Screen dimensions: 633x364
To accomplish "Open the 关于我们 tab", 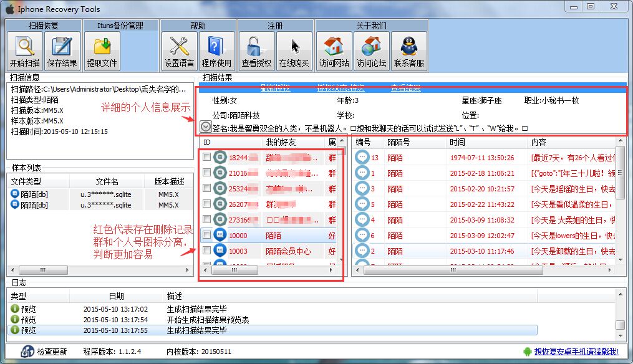I will point(372,26).
